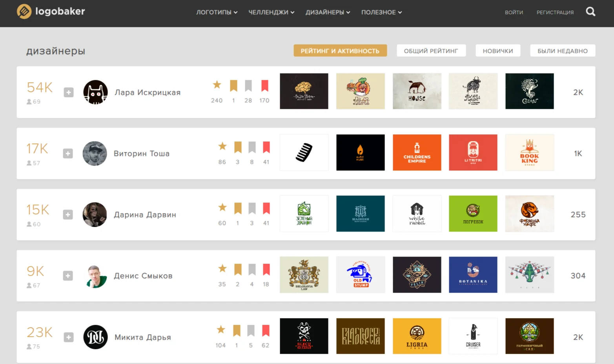
Task: Open the green Погребок logo thumbnail
Action: click(473, 214)
